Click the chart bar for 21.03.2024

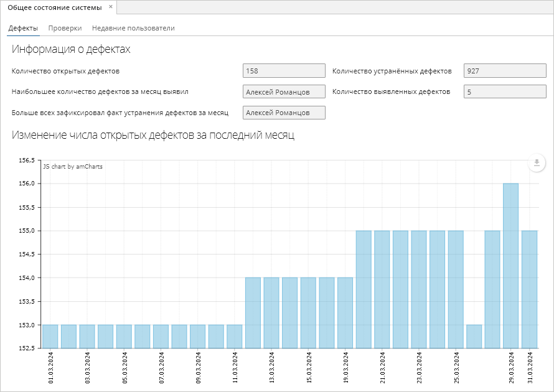pos(382,289)
